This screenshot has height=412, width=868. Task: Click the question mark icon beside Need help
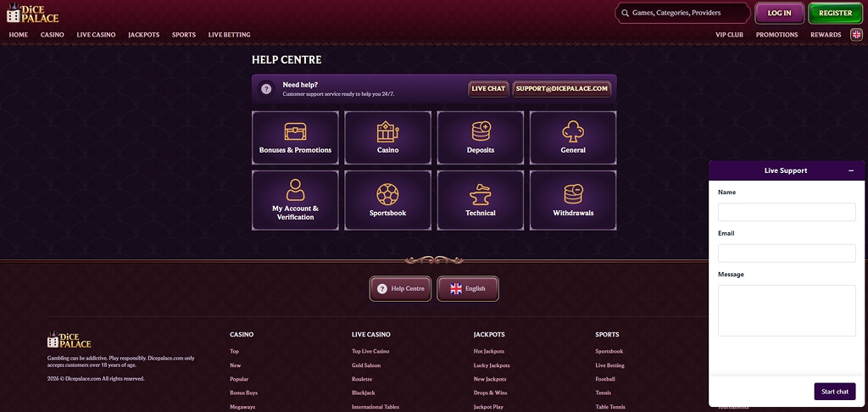click(x=266, y=89)
